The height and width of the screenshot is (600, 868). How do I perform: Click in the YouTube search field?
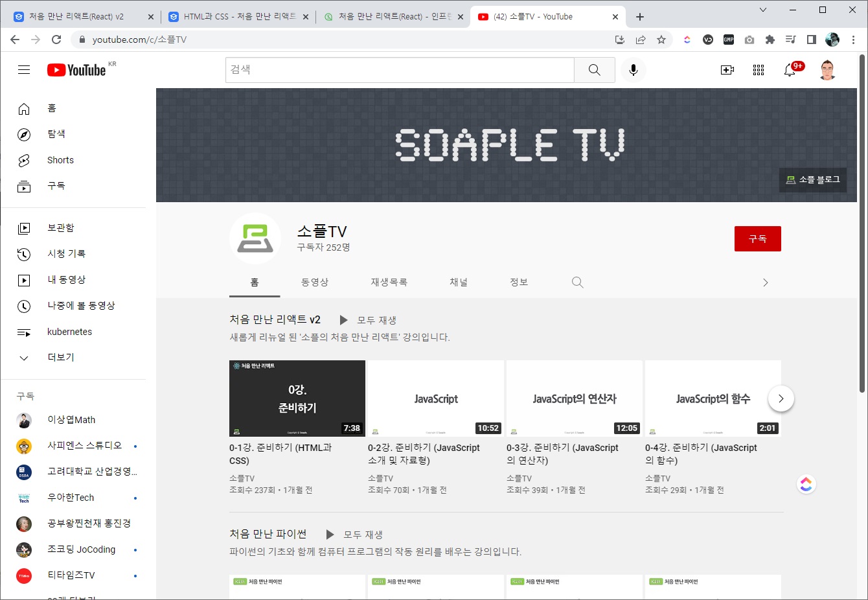(400, 70)
